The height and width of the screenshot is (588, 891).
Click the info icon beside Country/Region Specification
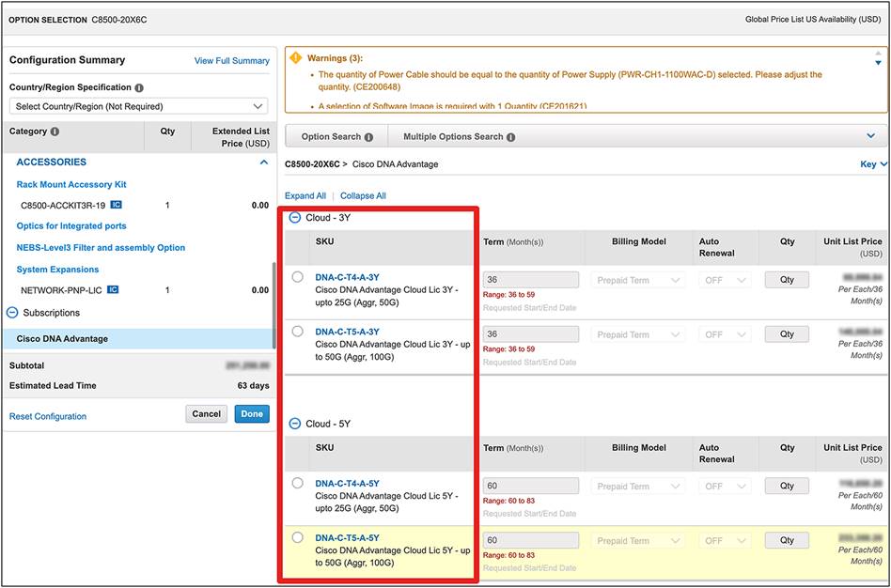[139, 88]
